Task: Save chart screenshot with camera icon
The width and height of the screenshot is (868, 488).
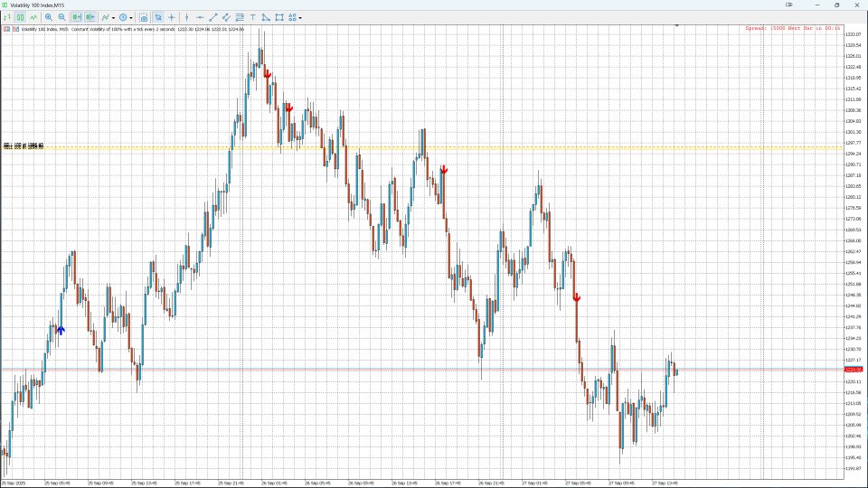Action: (x=144, y=17)
